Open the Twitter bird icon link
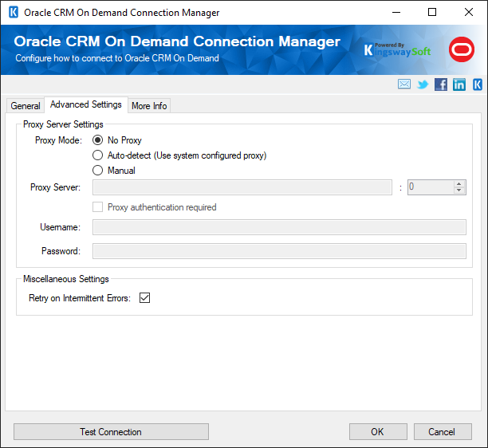The image size is (488, 448). (423, 84)
